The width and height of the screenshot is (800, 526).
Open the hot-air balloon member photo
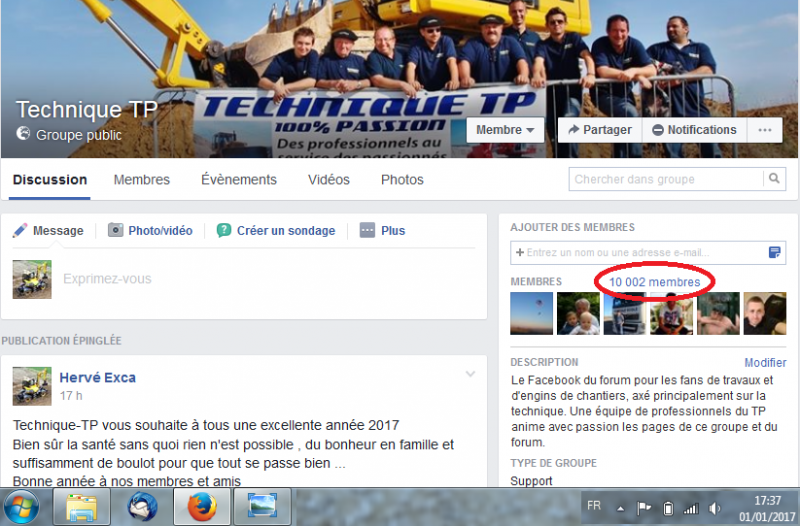click(x=532, y=313)
